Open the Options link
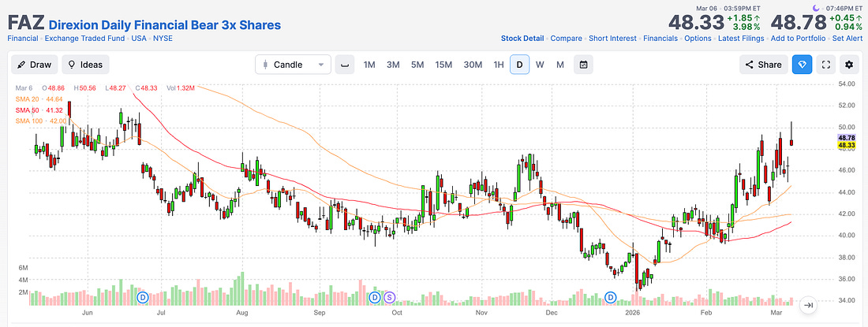 [698, 39]
